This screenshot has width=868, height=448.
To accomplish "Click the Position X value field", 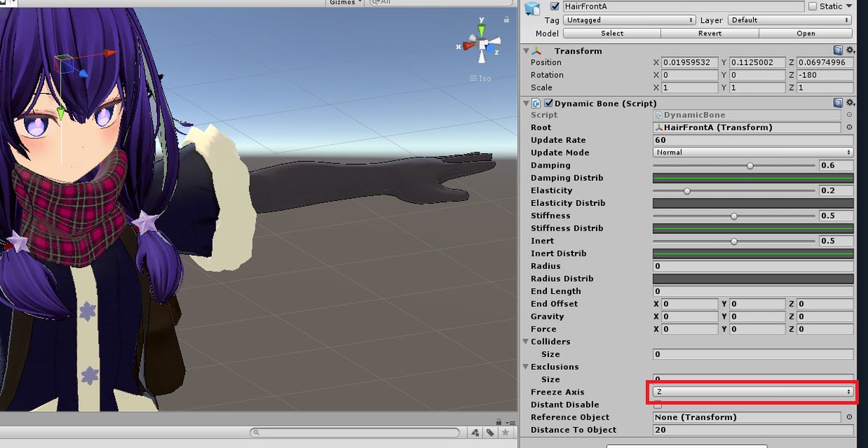I will pyautogui.click(x=690, y=63).
